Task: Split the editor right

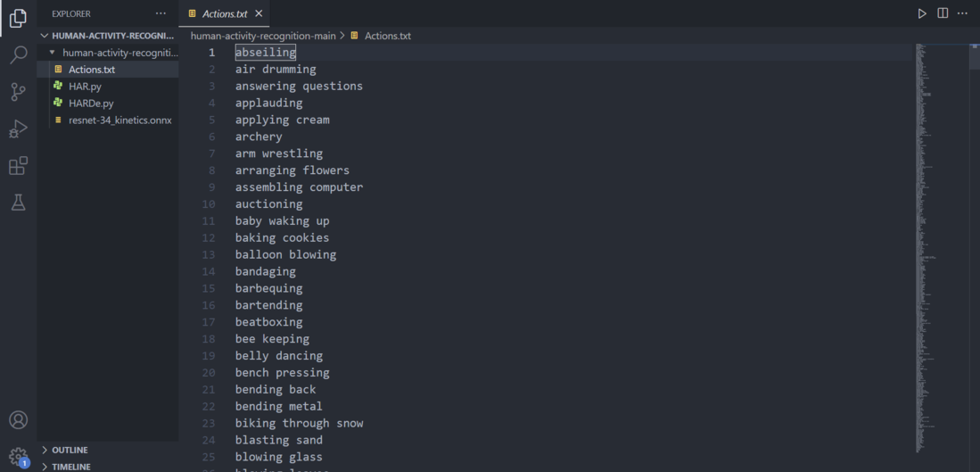Action: click(x=943, y=13)
